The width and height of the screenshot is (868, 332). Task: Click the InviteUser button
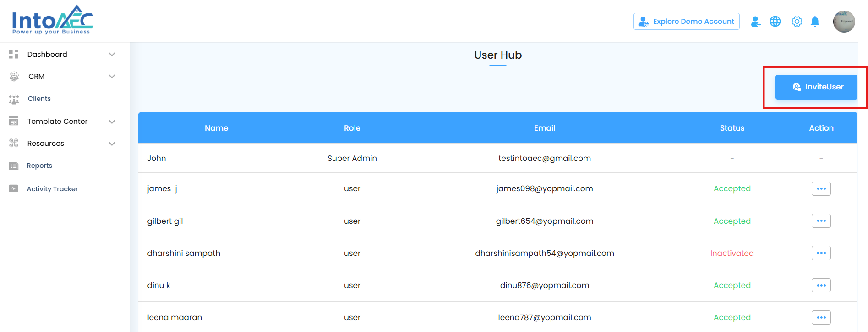point(816,87)
